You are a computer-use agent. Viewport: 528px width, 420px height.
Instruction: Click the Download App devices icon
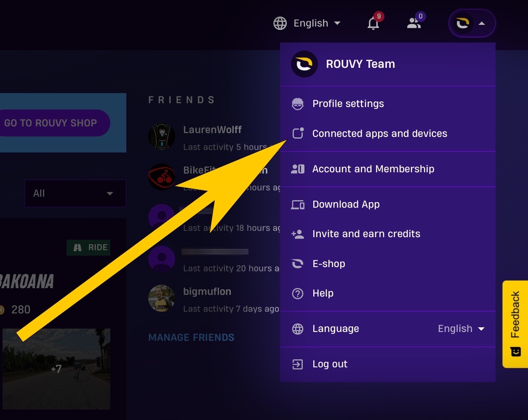click(298, 205)
